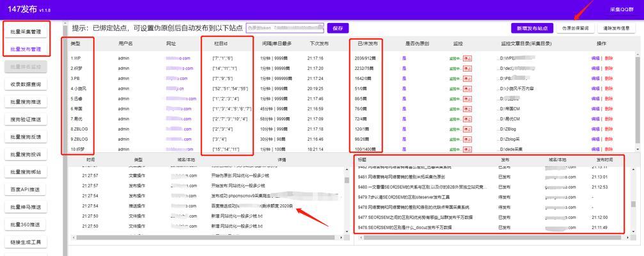This screenshot has height=256, width=644.
Task: Delete the 5.迅睿 site entry
Action: tap(609, 99)
